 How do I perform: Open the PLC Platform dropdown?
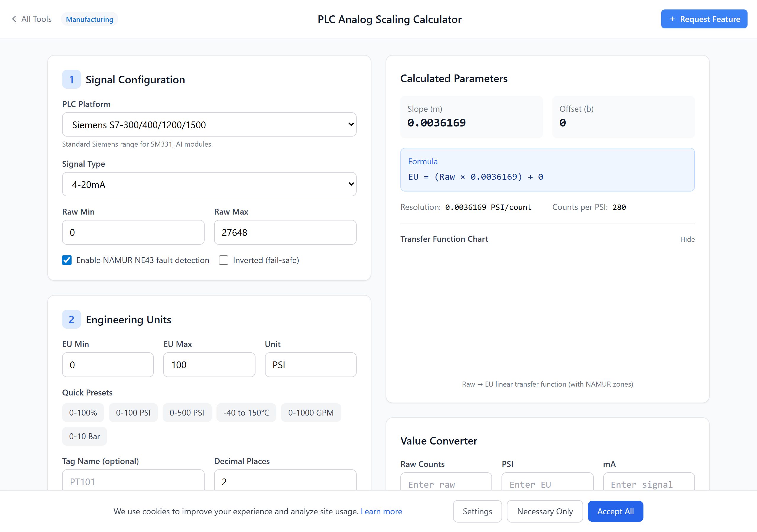(209, 125)
